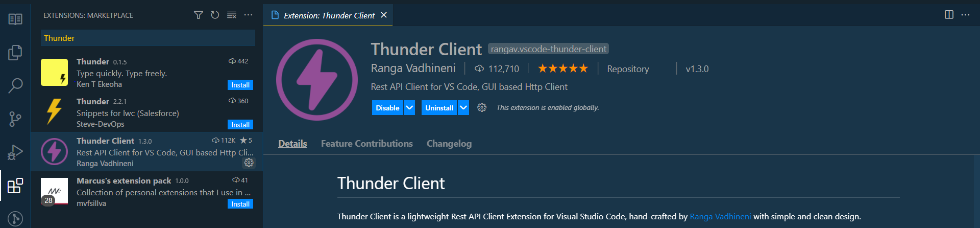This screenshot has height=228, width=980.
Task: Expand the Uninstall button dropdown arrow
Action: (x=463, y=108)
